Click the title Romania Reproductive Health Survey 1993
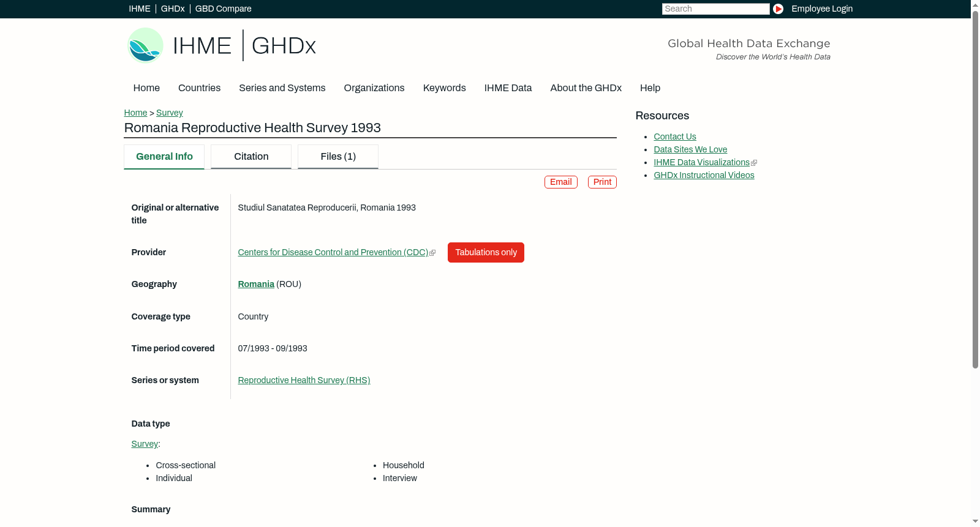Screen dimensions: 980x527 click(252, 128)
